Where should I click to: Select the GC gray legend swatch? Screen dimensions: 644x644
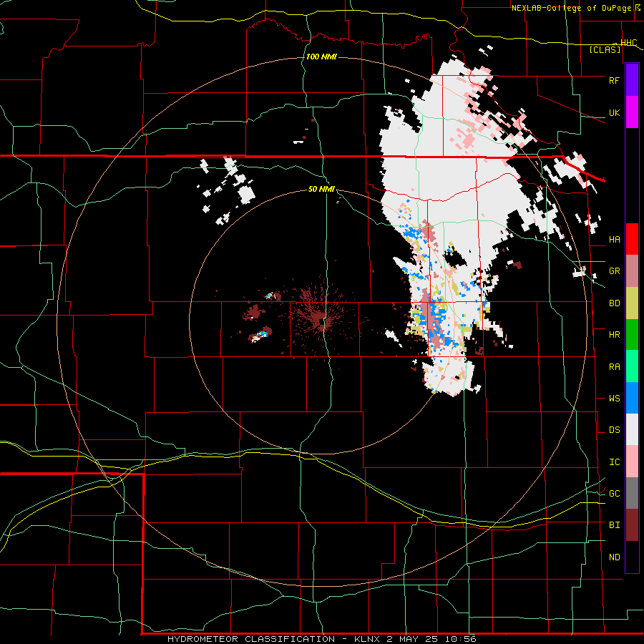[x=632, y=493]
